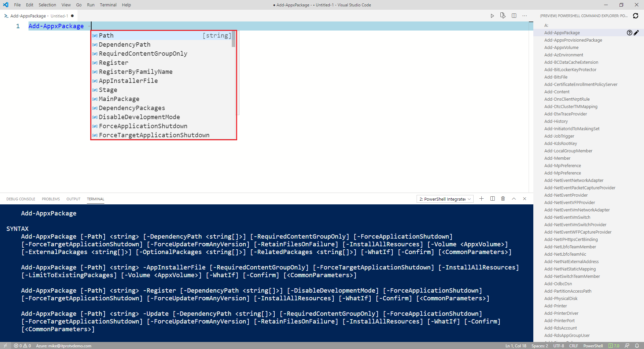644x349 pixels.
Task: Open the Terminal menu
Action: pyautogui.click(x=108, y=5)
